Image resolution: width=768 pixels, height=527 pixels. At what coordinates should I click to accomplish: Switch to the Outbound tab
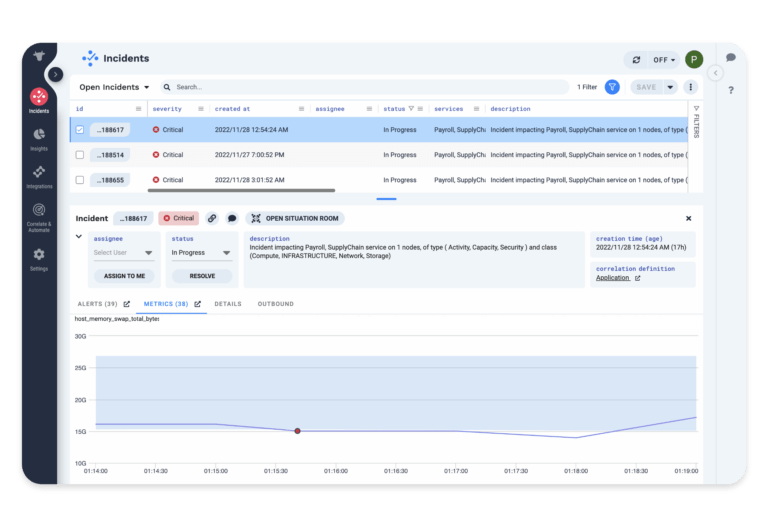tap(275, 304)
